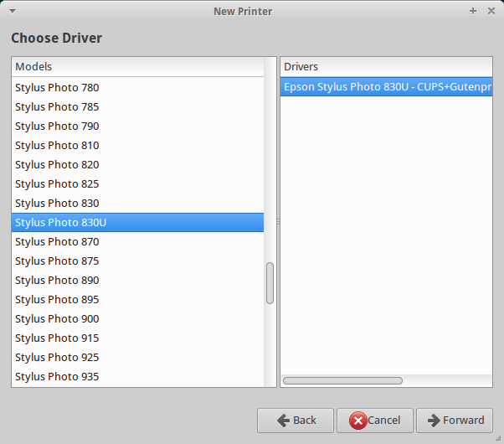This screenshot has height=444, width=504.
Task: Select Stylus Photo 830 model
Action: 137,204
